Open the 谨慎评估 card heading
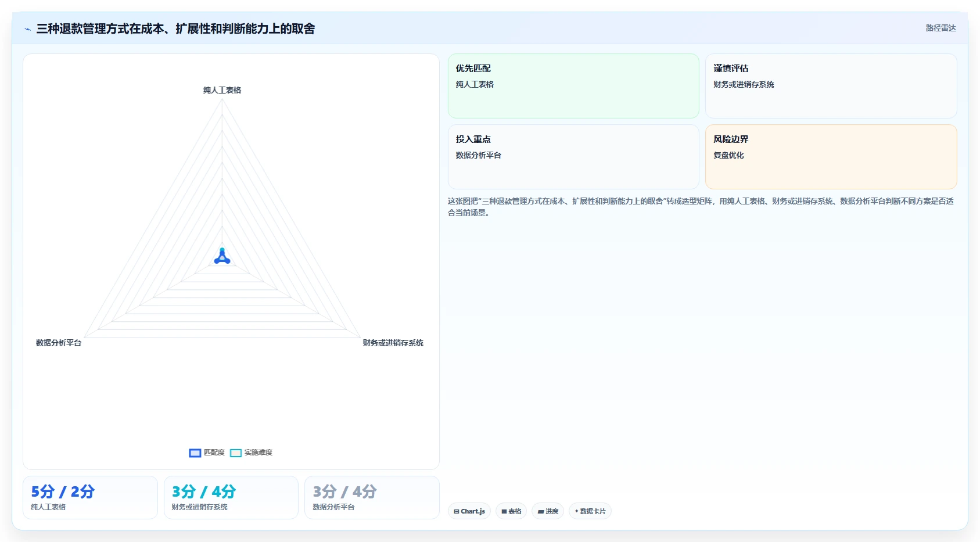Viewport: 980px width, 542px height. coord(731,69)
